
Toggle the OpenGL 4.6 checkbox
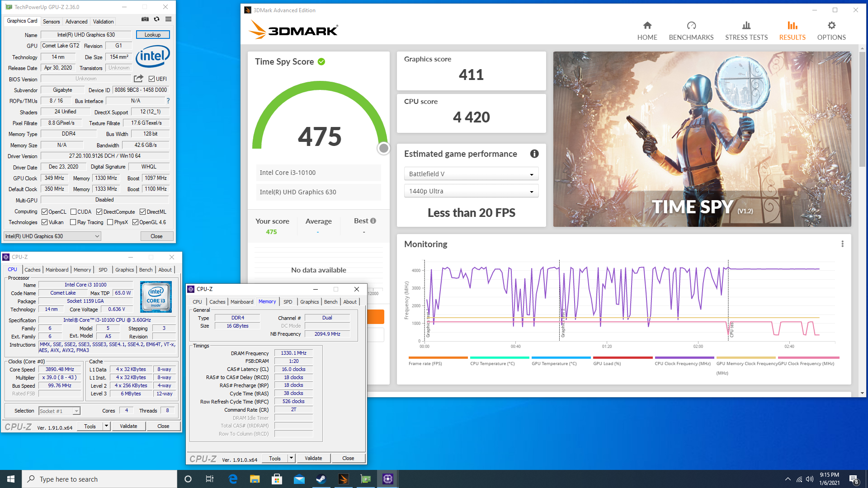pyautogui.click(x=135, y=222)
